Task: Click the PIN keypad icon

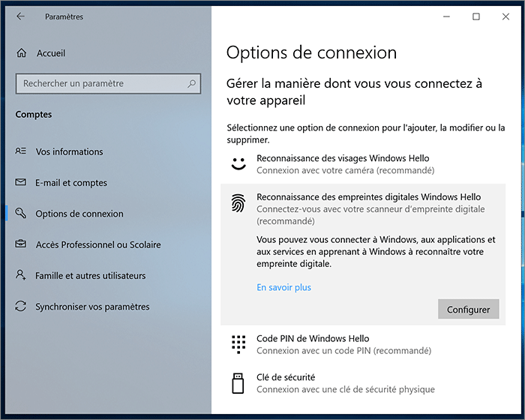Action: 238,344
